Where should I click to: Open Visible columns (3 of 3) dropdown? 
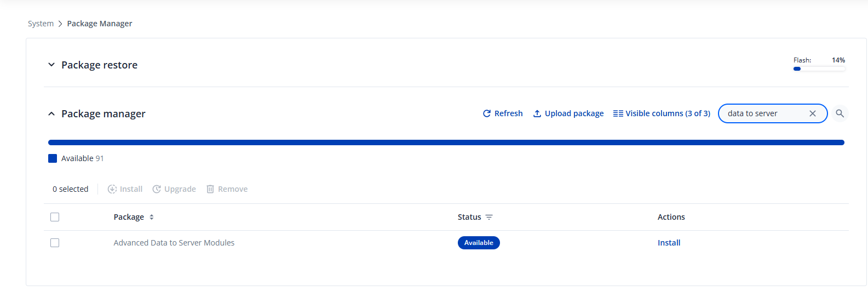click(x=668, y=113)
